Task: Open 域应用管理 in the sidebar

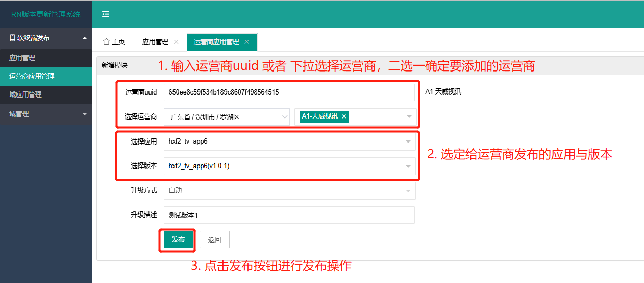Action: pos(26,95)
